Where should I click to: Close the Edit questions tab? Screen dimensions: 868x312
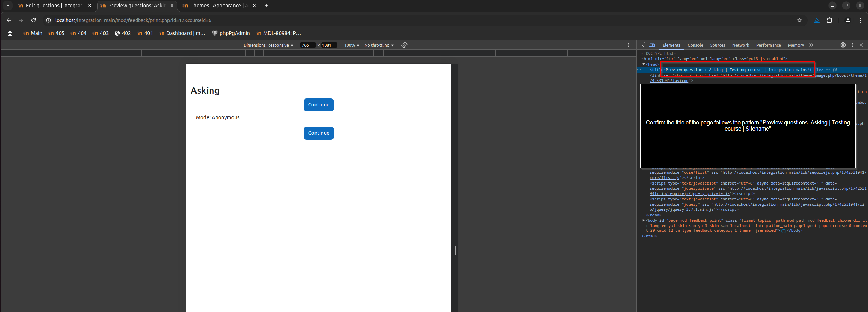[x=90, y=6]
